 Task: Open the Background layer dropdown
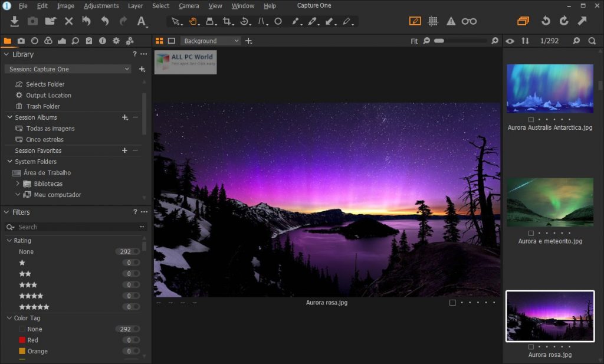211,41
